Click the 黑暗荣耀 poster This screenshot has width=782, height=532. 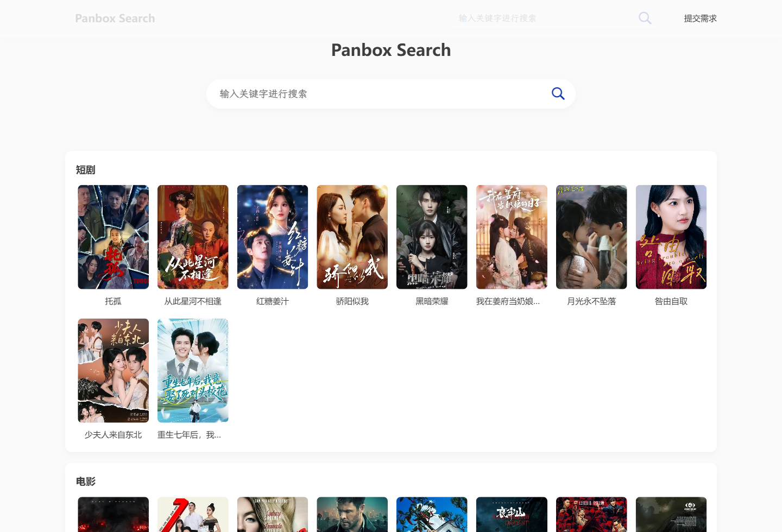(432, 237)
